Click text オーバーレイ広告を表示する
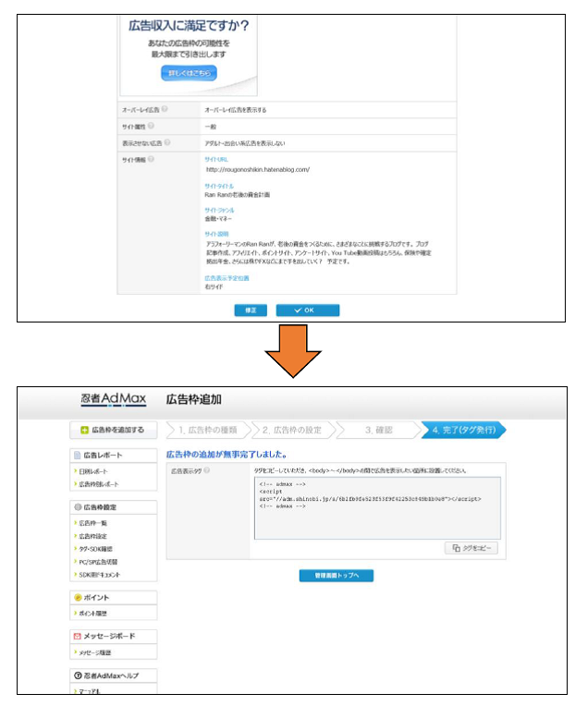The width and height of the screenshot is (588, 718). point(235,110)
